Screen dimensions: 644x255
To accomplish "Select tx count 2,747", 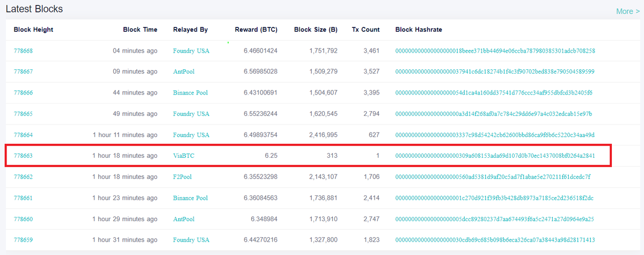I will 371,219.
